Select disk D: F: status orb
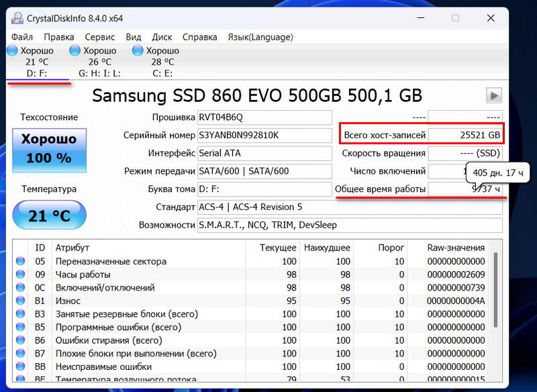Screen dimensions: 537x392 pyautogui.click(x=12, y=50)
